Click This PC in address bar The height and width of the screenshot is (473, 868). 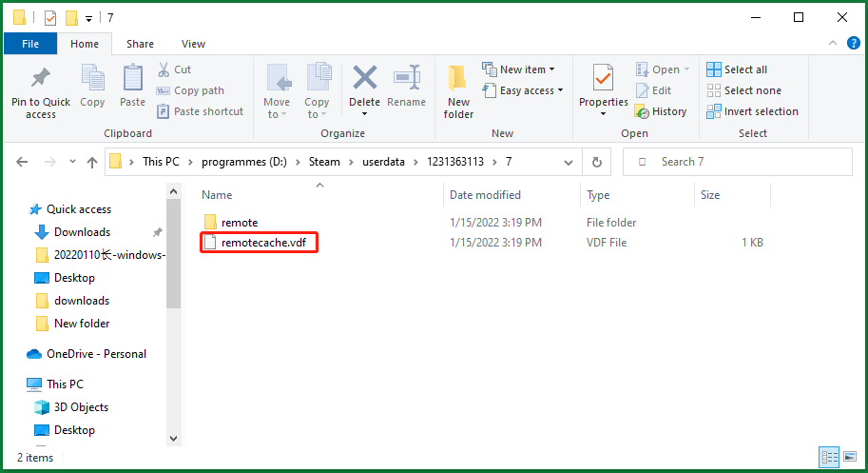(161, 162)
